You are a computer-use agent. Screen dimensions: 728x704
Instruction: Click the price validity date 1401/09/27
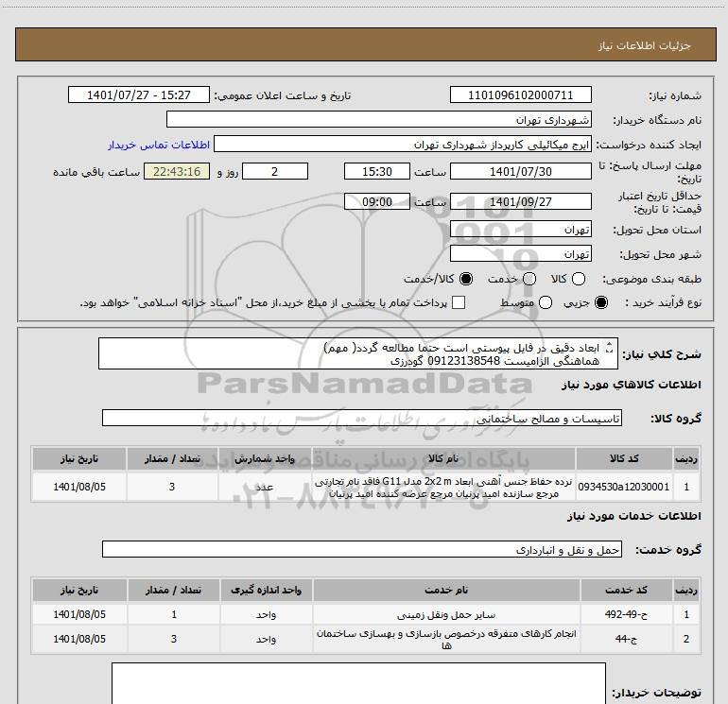520,202
